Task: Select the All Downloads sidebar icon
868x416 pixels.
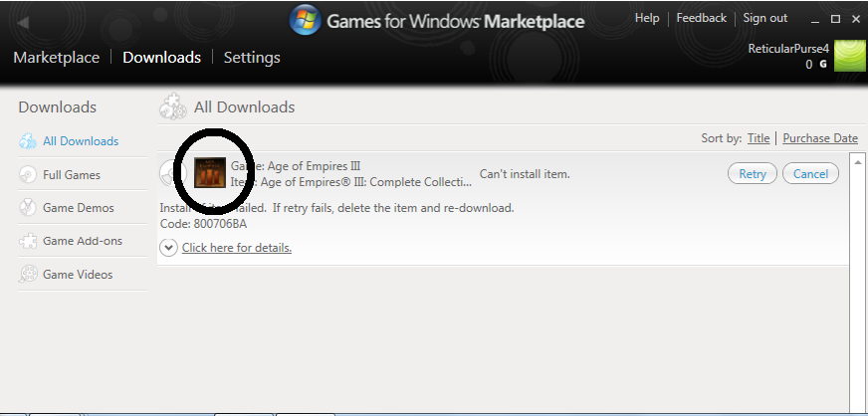Action: point(28,141)
